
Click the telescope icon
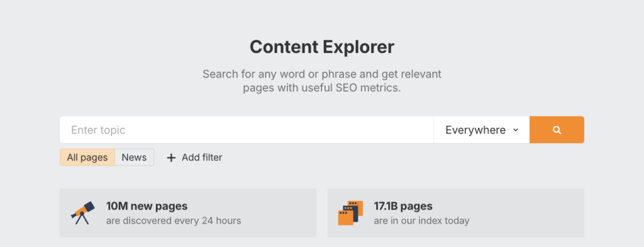[x=83, y=212]
